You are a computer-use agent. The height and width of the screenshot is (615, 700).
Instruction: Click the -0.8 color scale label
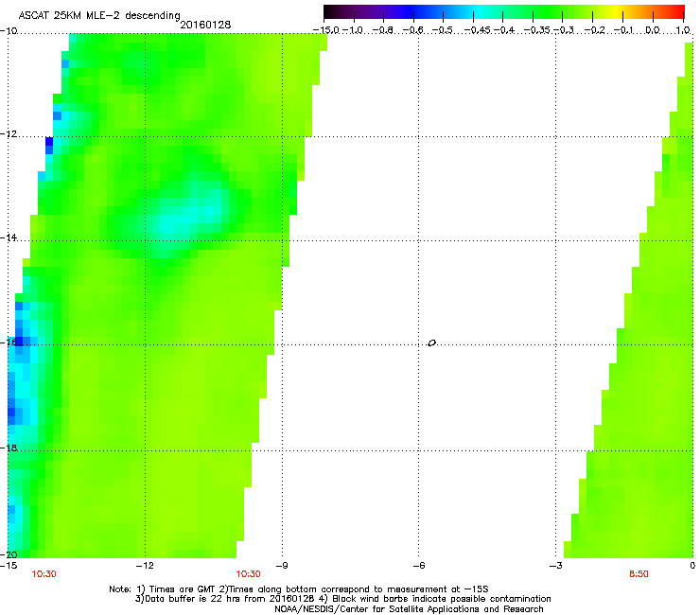pyautogui.click(x=383, y=30)
